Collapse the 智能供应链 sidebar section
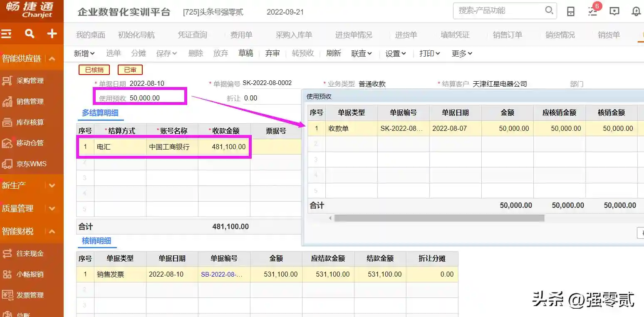The height and width of the screenshot is (317, 644). tap(52, 59)
